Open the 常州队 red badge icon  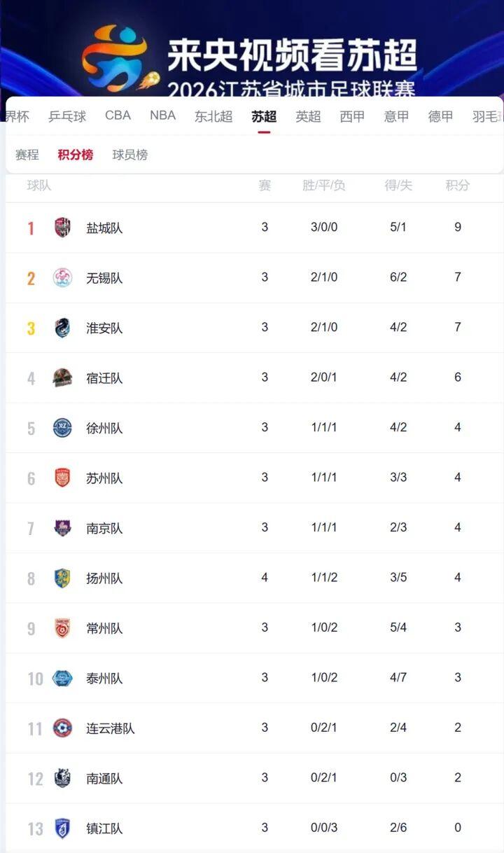pos(62,627)
